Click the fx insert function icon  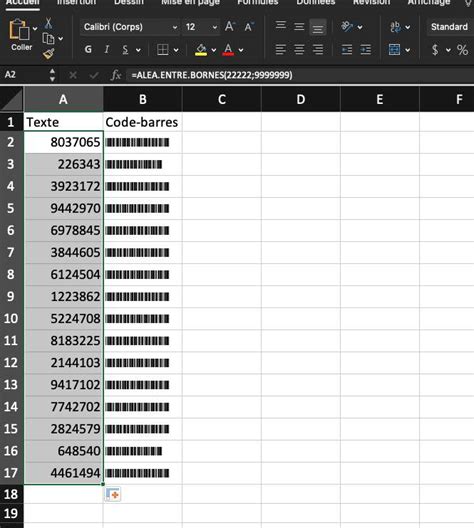click(115, 75)
